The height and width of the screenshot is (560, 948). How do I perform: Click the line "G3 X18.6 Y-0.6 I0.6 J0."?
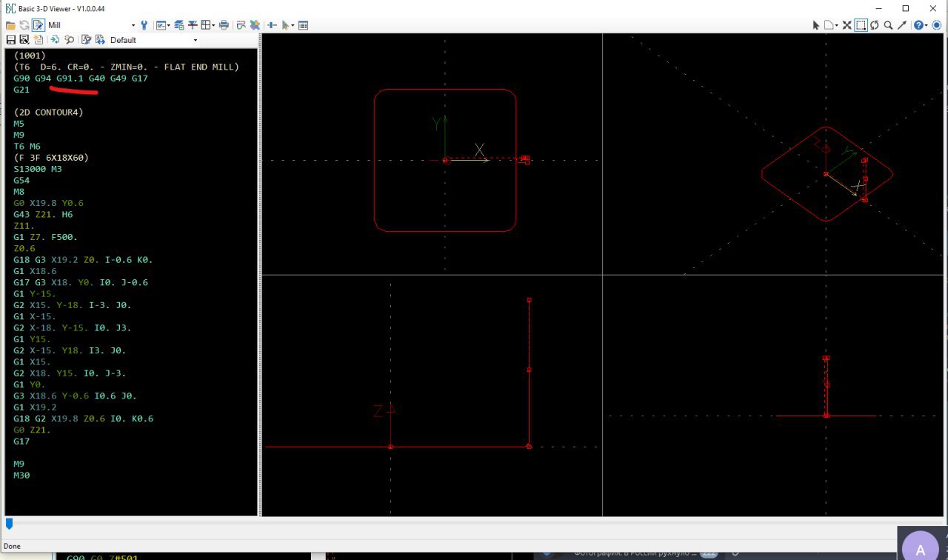pos(75,396)
